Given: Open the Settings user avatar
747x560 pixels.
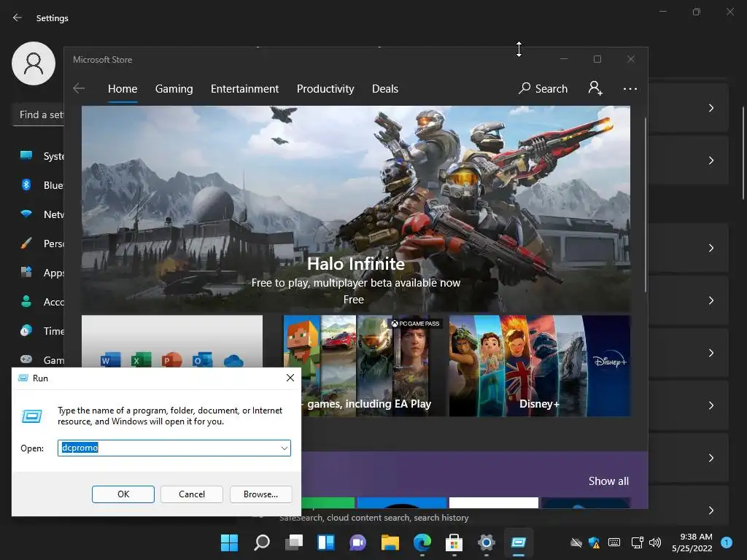Looking at the screenshot, I should [x=34, y=63].
